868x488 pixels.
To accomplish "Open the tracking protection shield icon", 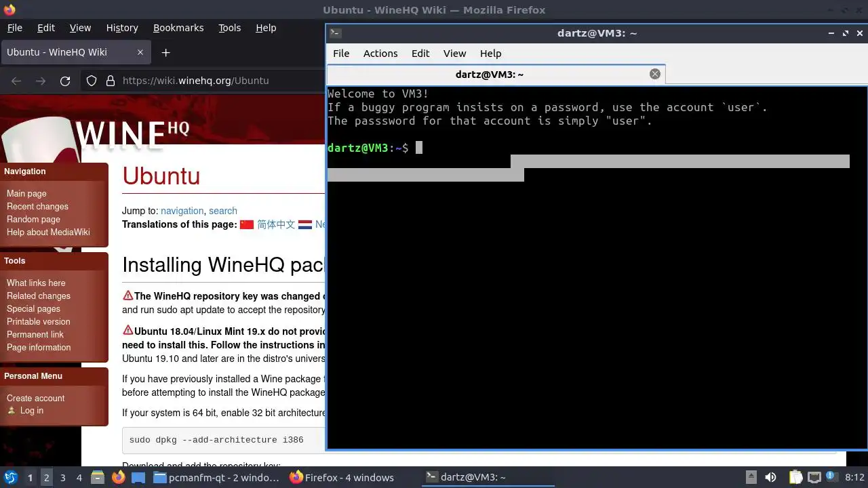I will pos(92,81).
